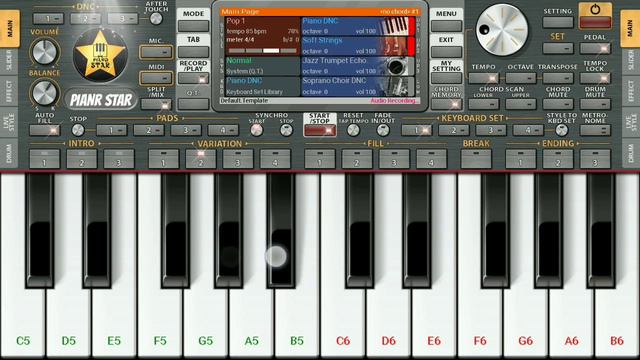Click the EXIT button

point(446,52)
